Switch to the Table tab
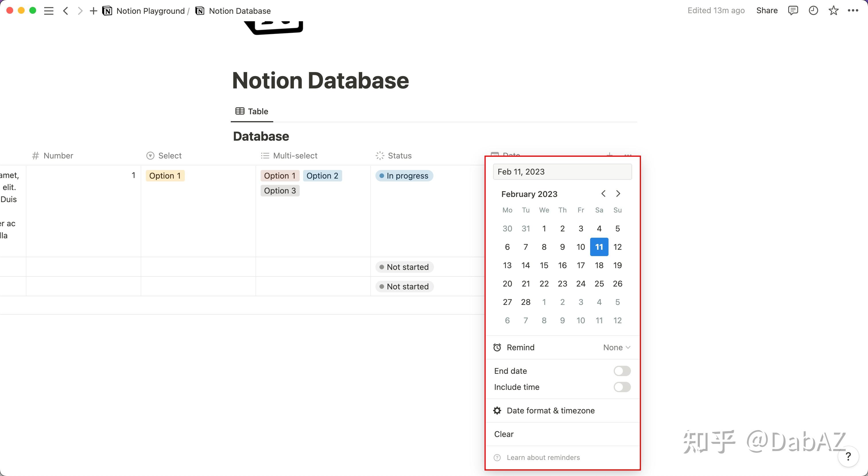 (x=251, y=111)
